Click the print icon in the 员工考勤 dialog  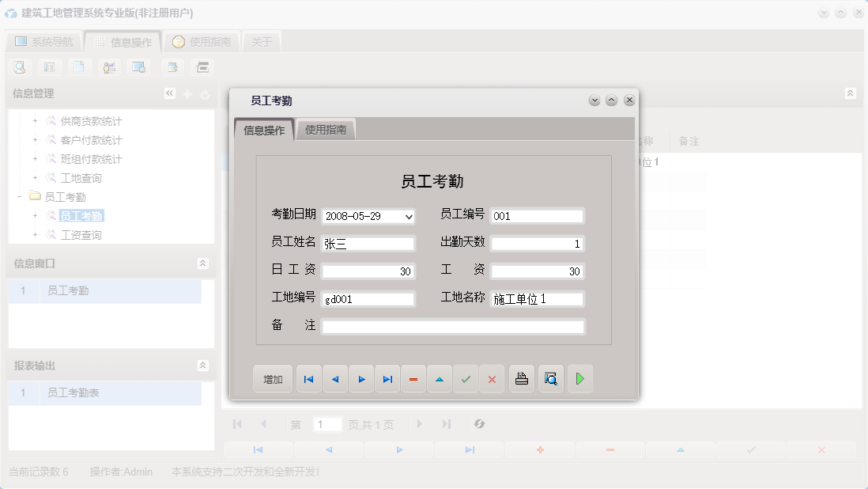[522, 379]
